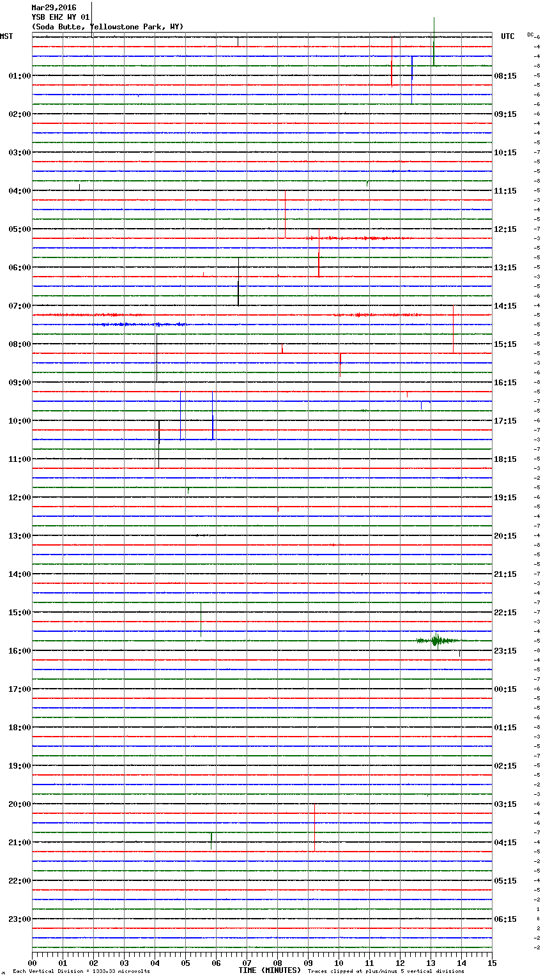This screenshot has width=543, height=980.
Task: Click minute '01' tick label on the time axis
Action: tap(63, 963)
